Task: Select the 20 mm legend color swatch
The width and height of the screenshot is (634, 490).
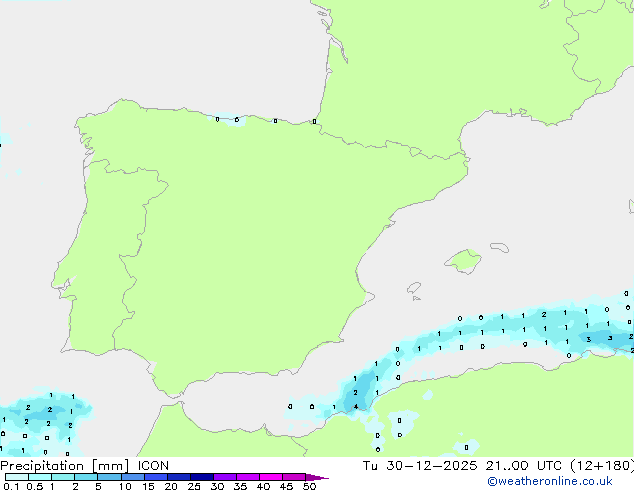Action: (x=178, y=477)
